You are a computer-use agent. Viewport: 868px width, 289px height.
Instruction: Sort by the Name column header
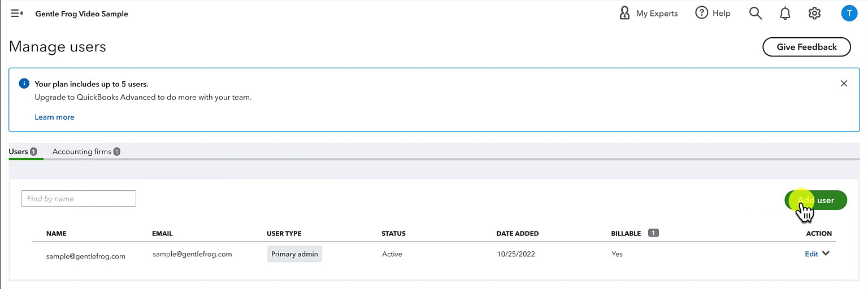[56, 233]
